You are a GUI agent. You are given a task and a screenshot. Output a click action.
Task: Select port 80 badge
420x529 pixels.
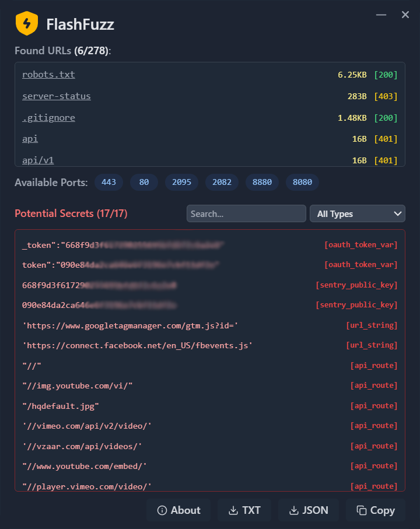coord(144,182)
